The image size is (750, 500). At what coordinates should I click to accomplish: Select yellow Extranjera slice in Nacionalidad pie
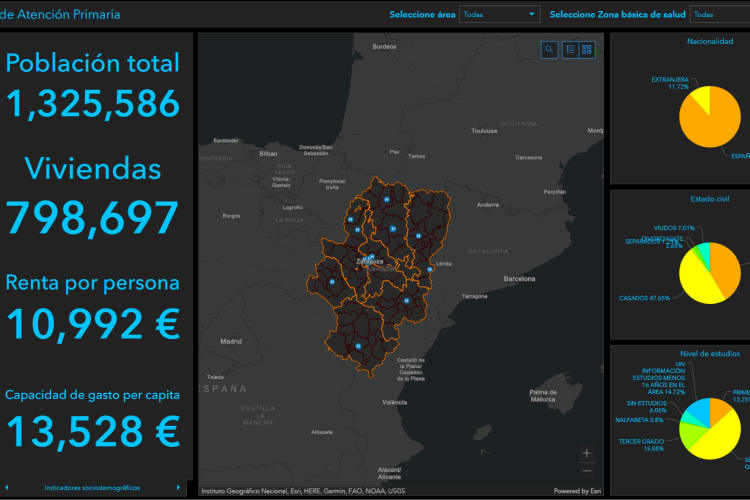pos(701,99)
